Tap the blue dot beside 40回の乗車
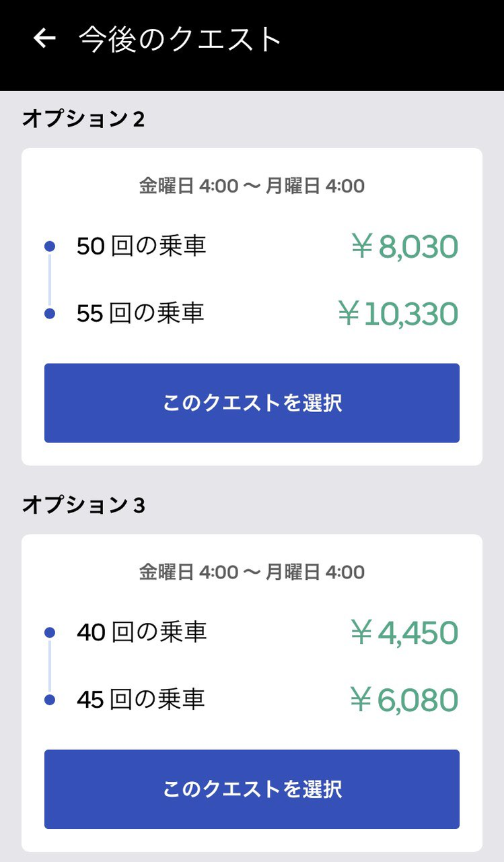Viewport: 504px width, 862px height. (x=49, y=632)
